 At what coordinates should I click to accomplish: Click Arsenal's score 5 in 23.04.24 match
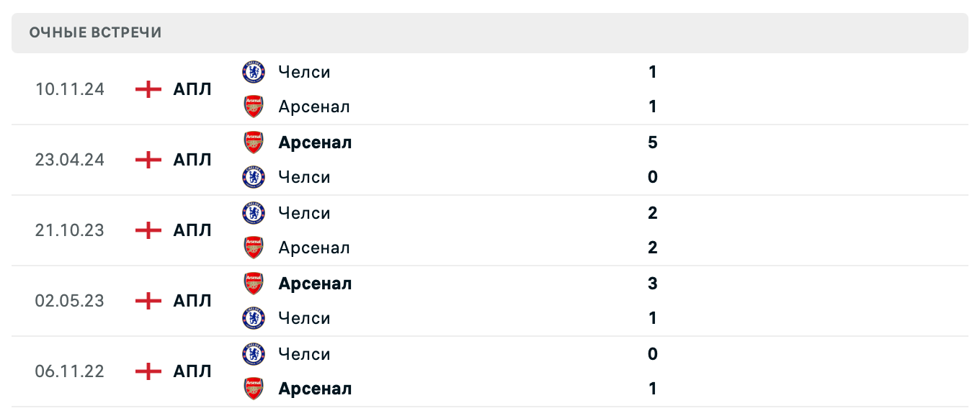pos(653,143)
